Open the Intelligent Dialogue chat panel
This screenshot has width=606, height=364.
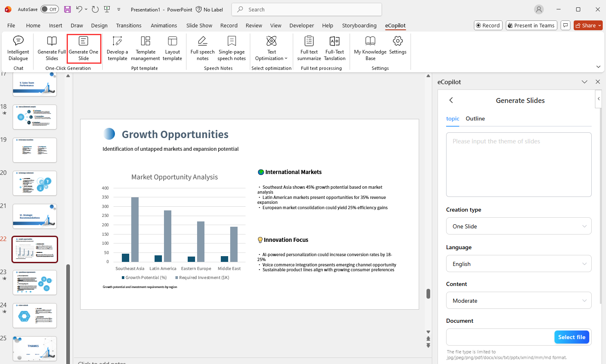[x=18, y=48]
